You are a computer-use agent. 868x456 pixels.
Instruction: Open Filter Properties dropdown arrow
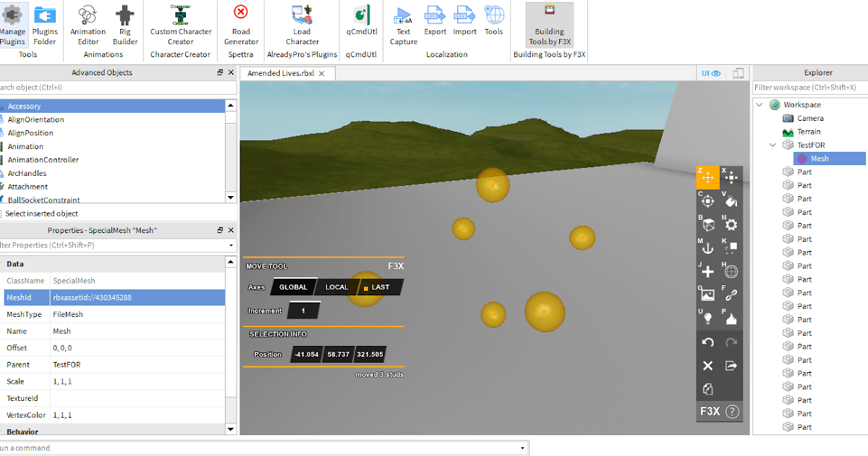point(231,245)
